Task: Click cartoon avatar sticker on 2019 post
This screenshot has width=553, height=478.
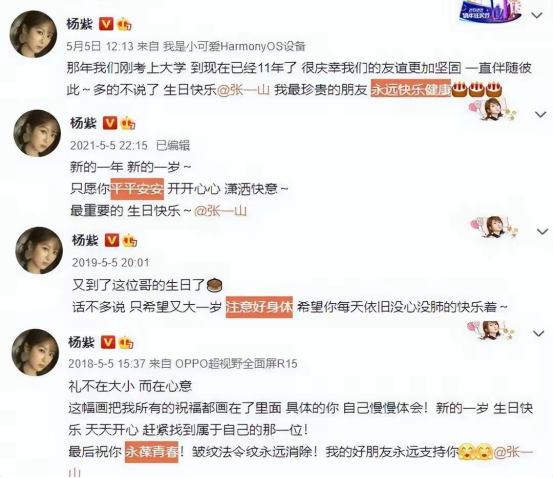Action: tap(494, 227)
